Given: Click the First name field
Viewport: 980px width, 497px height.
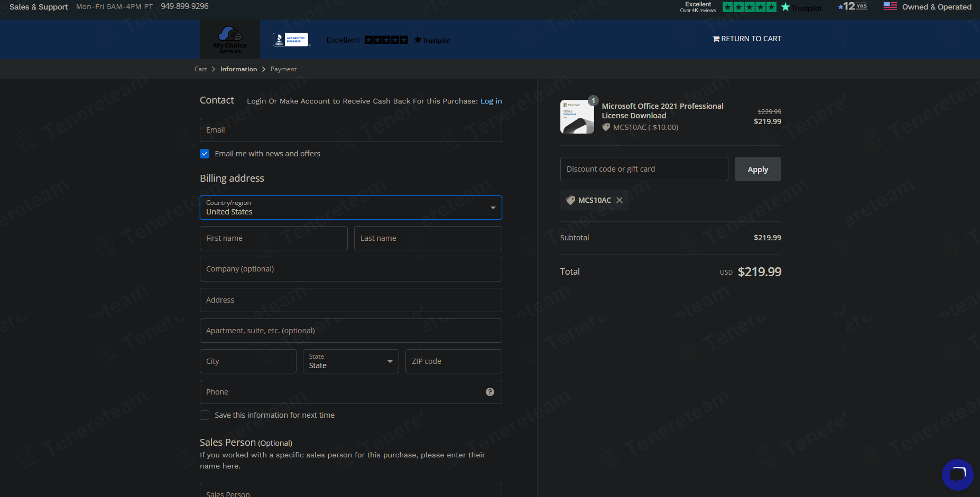Looking at the screenshot, I should [x=274, y=238].
